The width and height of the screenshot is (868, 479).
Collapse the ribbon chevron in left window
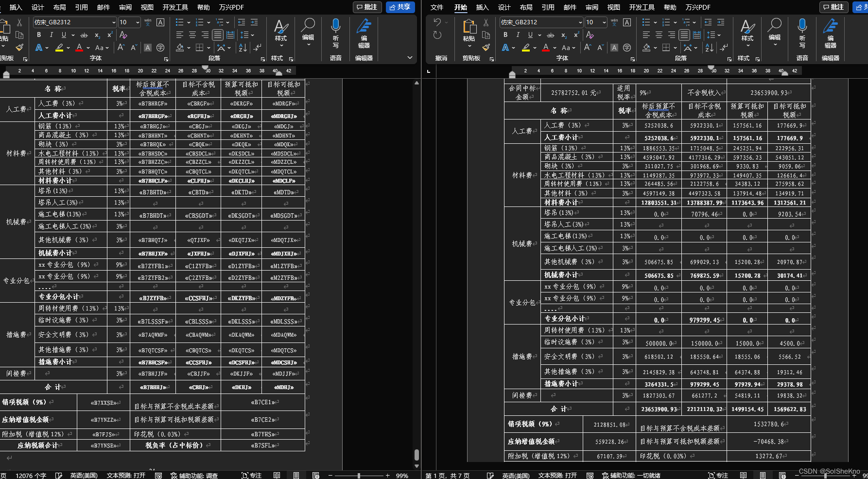pyautogui.click(x=410, y=57)
